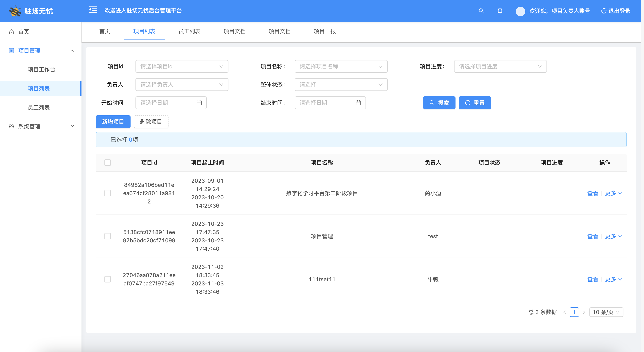This screenshot has height=352, width=644.
Task: Click 查看 for 数字化学习平台第二阶段项目
Action: point(593,193)
